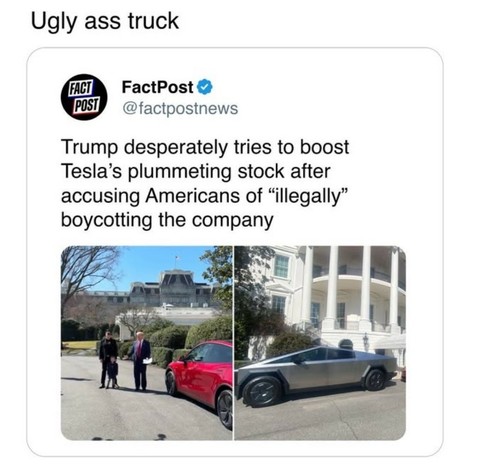
Task: Open the right photo with Cybertruck
Action: click(320, 343)
